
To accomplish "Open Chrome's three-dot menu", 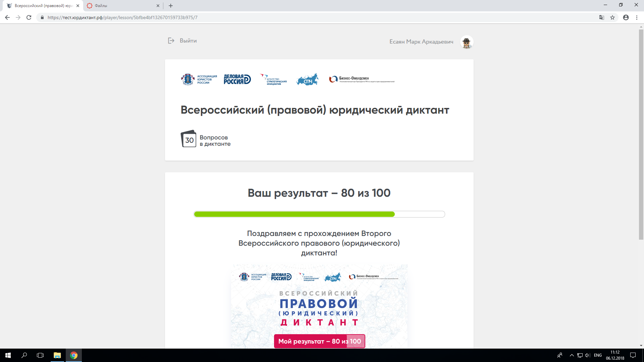I will (637, 17).
